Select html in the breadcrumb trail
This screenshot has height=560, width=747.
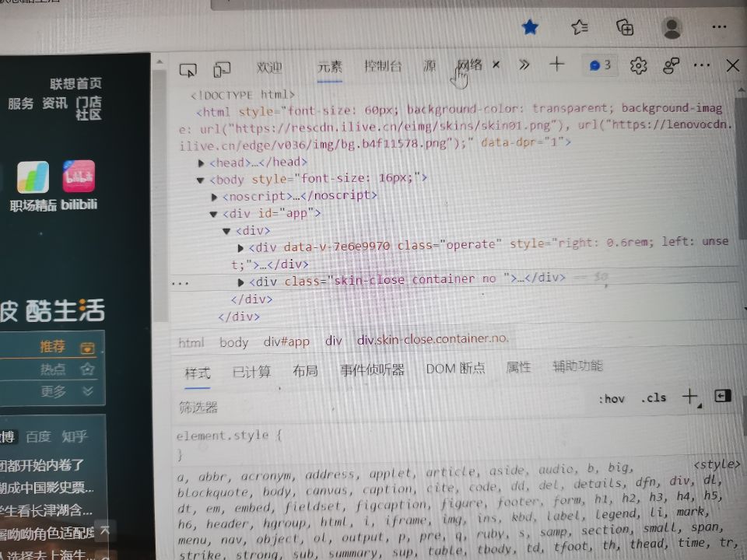pos(191,342)
